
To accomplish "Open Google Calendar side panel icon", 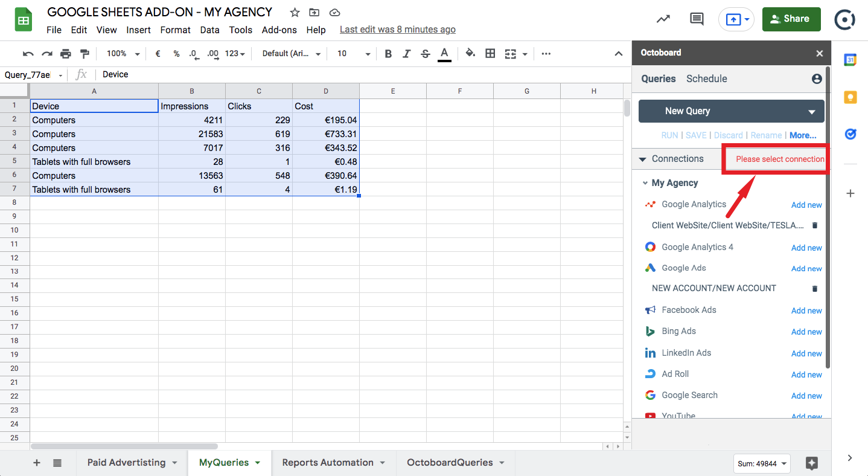I will pos(850,60).
